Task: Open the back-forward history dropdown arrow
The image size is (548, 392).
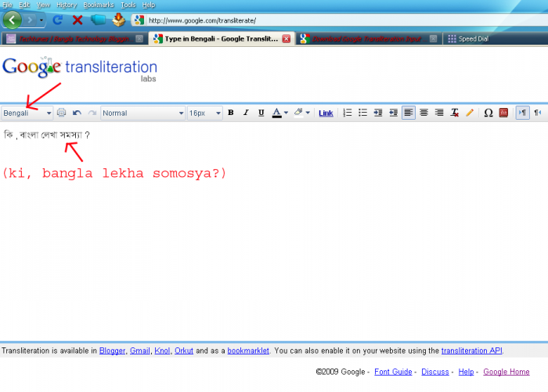Action: tap(41, 20)
